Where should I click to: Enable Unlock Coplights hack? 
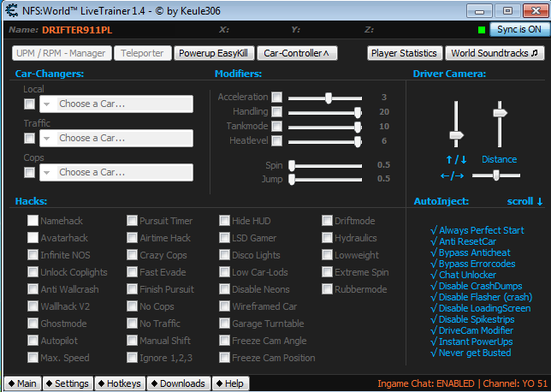pos(33,272)
